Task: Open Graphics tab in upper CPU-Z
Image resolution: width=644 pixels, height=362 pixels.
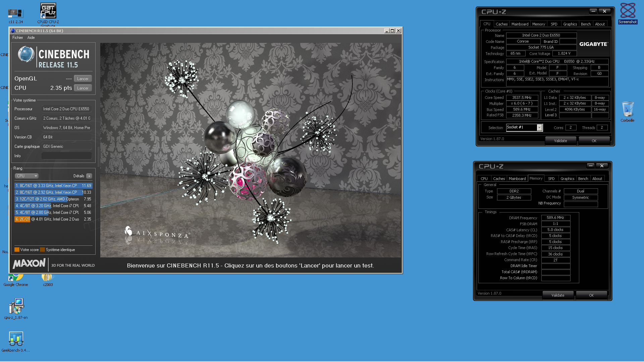Action: 570,24
